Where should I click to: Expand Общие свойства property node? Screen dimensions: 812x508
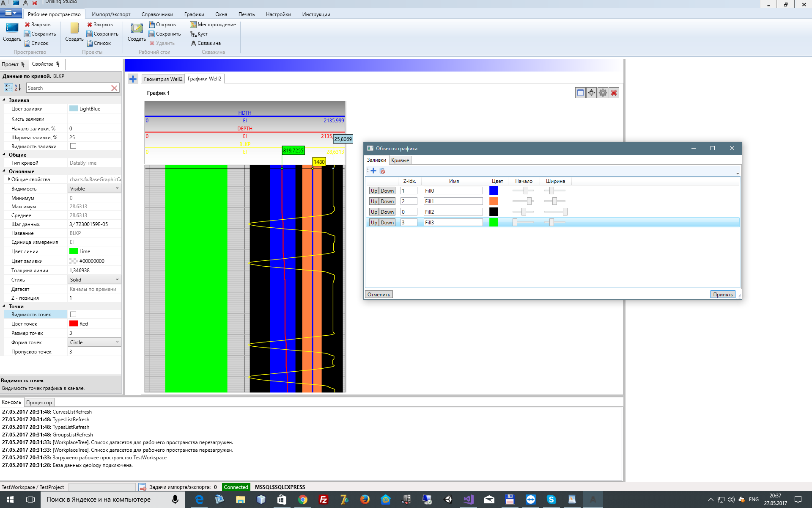point(9,179)
